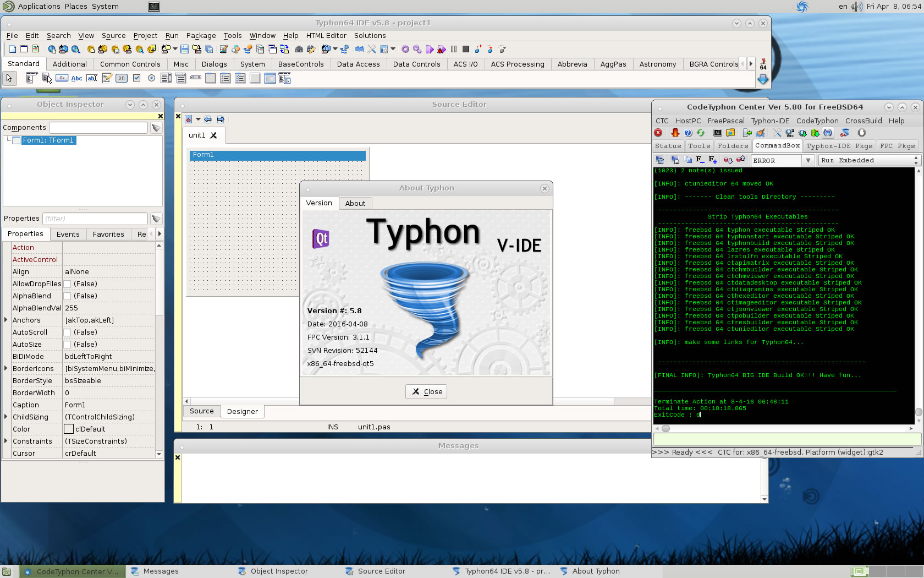Click the copy icon in CommandBox toolbar
Image resolution: width=924 pixels, height=578 pixels.
tap(687, 160)
